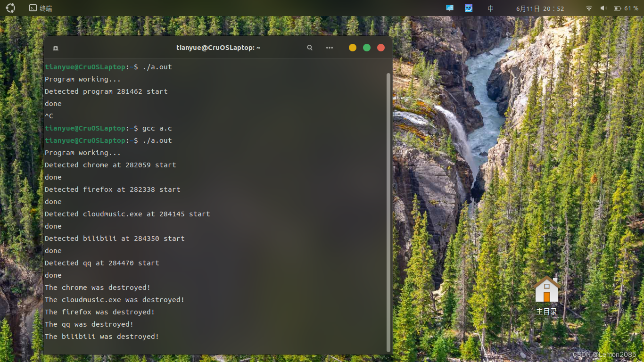Click the speaker volume icon
Image resolution: width=644 pixels, height=362 pixels.
click(603, 8)
